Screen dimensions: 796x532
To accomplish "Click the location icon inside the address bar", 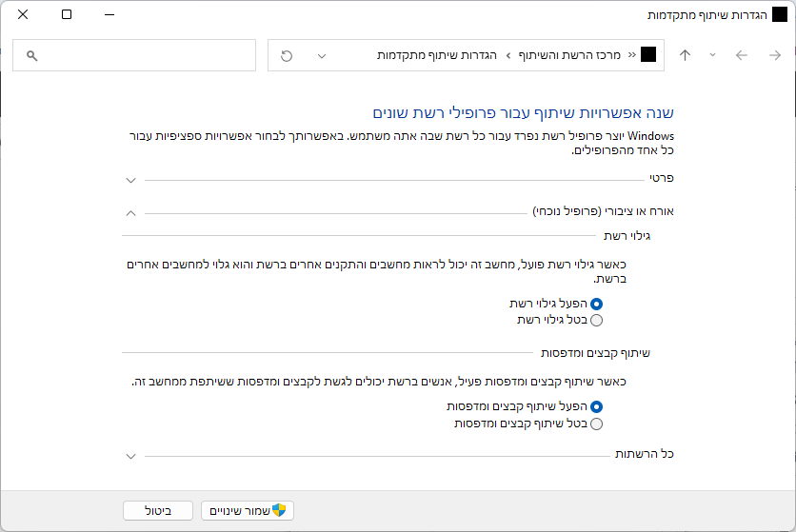I will [648, 55].
